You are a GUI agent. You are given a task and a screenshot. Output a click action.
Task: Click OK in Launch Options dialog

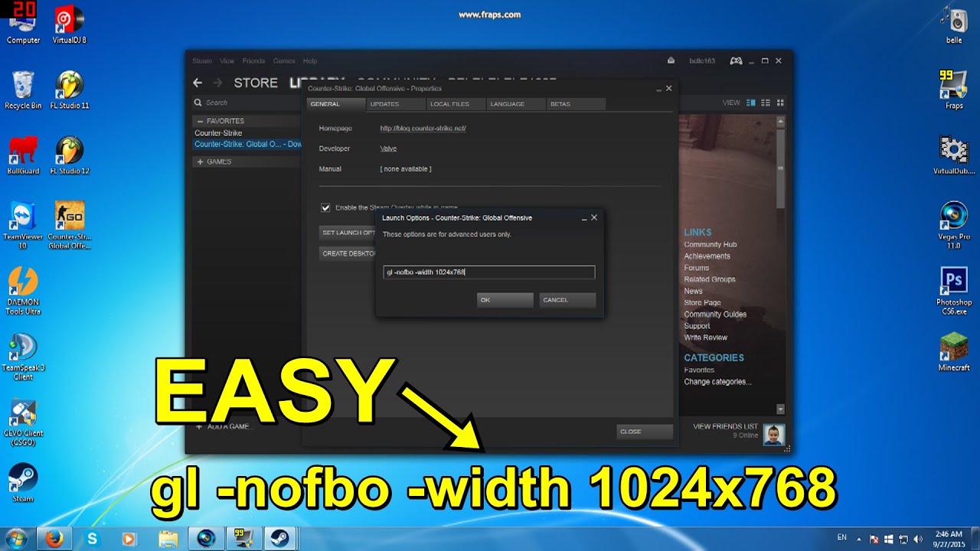(505, 300)
